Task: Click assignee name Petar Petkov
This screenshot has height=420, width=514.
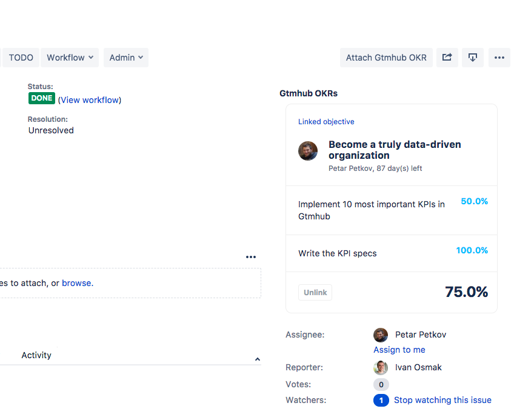Action: click(421, 335)
